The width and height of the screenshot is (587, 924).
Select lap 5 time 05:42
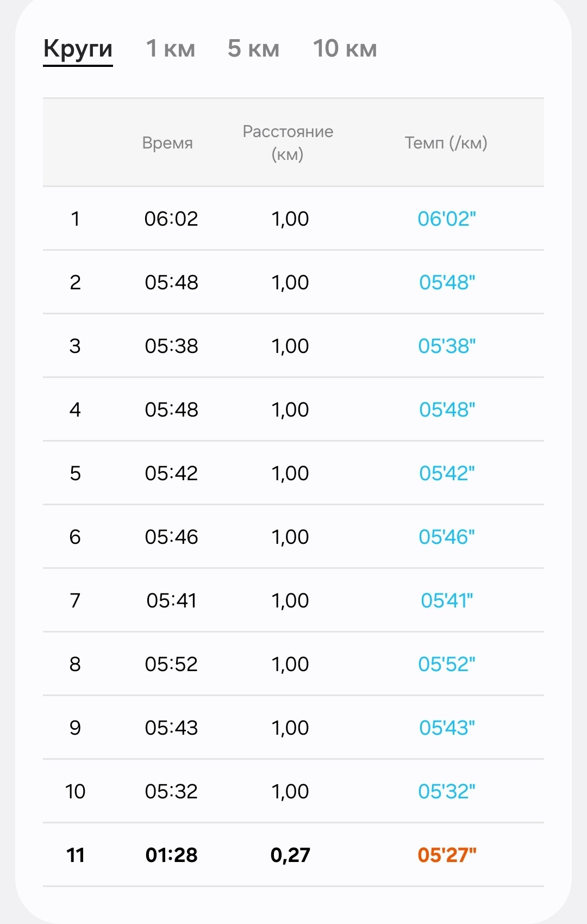tap(171, 473)
